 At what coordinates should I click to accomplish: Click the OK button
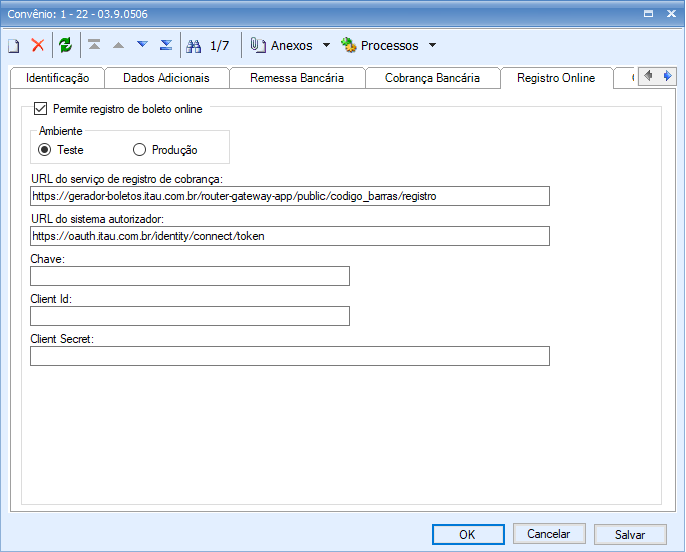pos(468,535)
